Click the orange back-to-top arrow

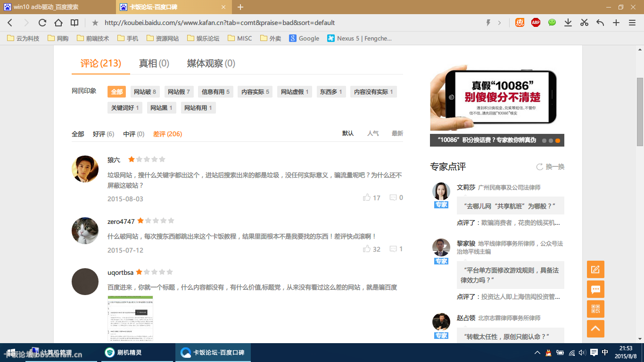(595, 329)
